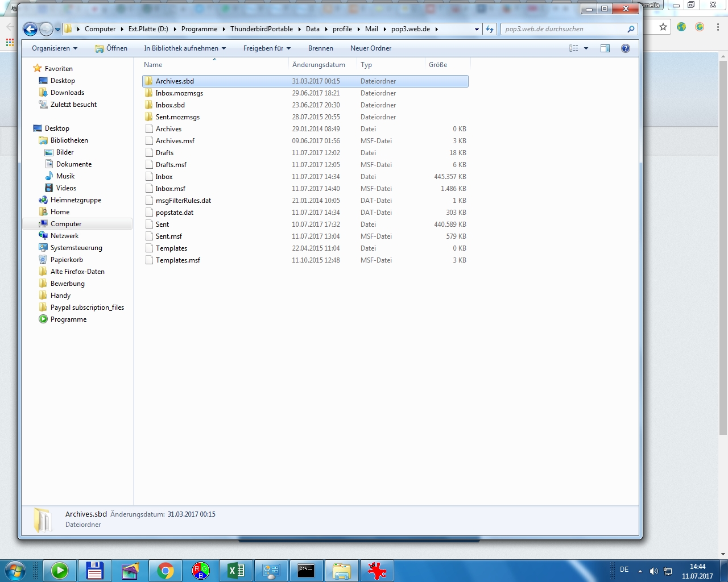Click the bookmark star in Chrome window
The height and width of the screenshot is (582, 728).
click(x=663, y=27)
